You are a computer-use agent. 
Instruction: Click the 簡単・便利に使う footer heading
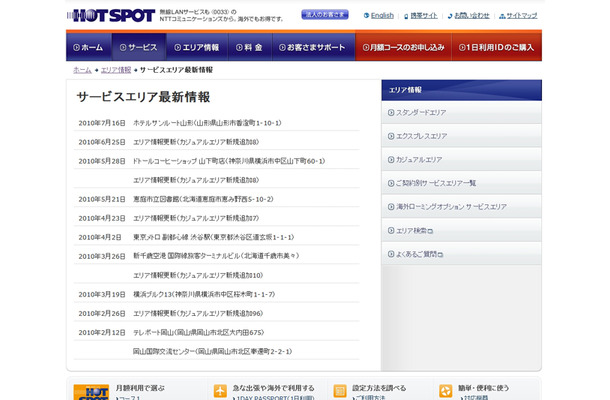point(484,388)
